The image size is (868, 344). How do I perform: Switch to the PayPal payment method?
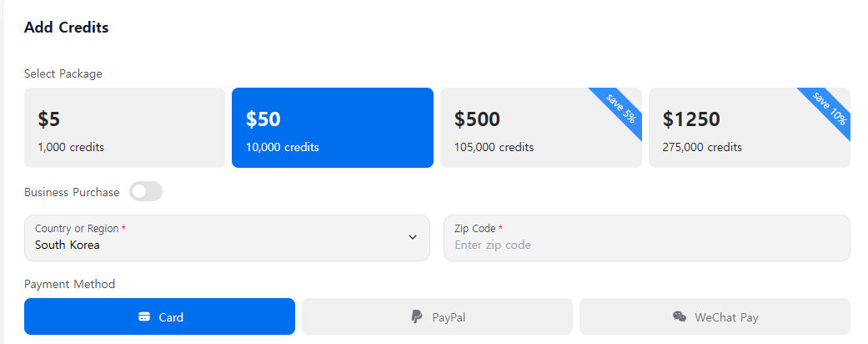click(437, 316)
